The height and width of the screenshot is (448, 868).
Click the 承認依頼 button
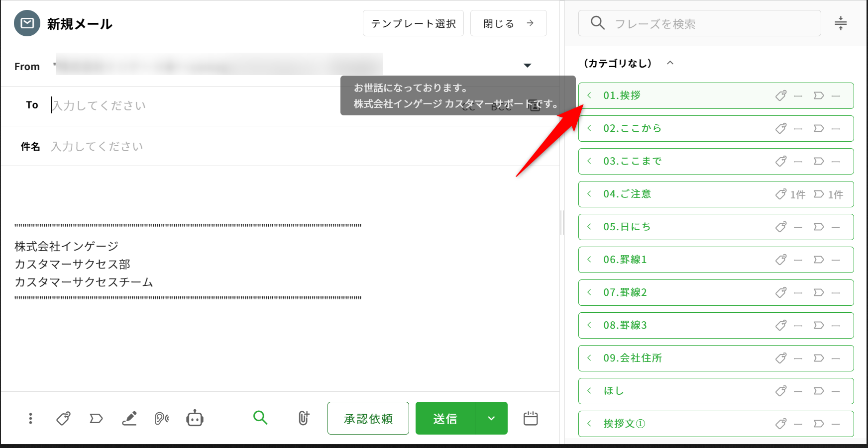pyautogui.click(x=368, y=419)
